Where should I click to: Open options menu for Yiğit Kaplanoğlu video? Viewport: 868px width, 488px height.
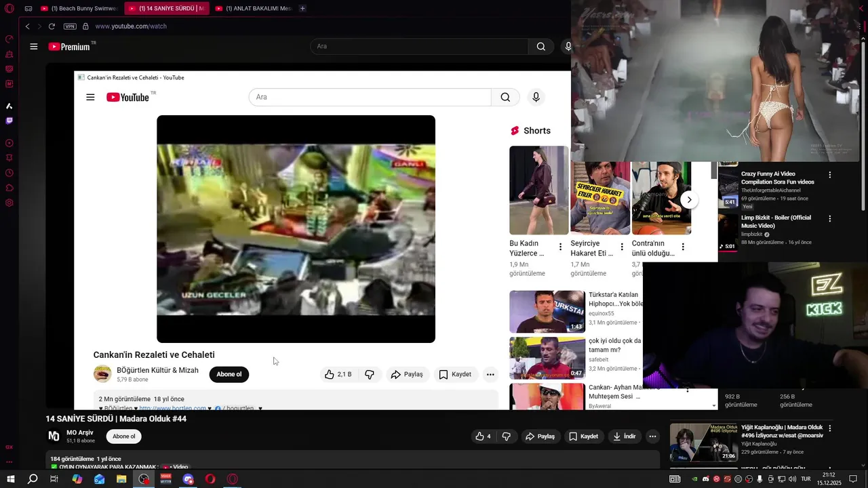click(x=829, y=429)
